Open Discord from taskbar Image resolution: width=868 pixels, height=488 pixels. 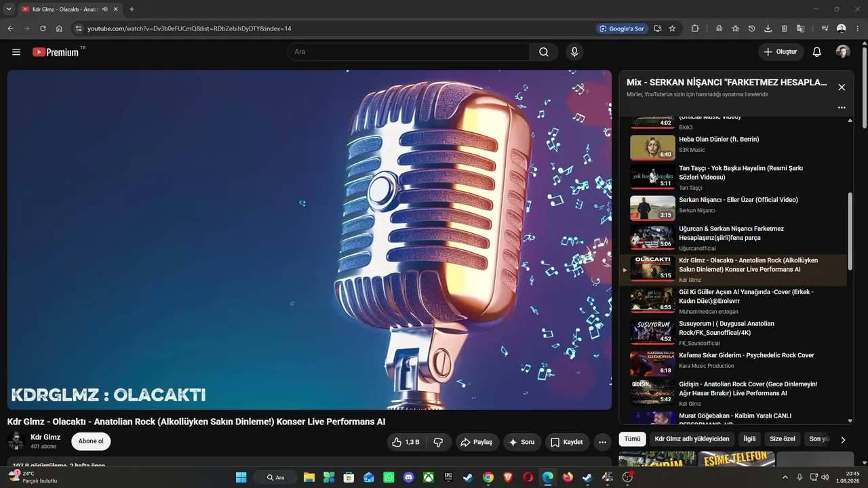(408, 477)
